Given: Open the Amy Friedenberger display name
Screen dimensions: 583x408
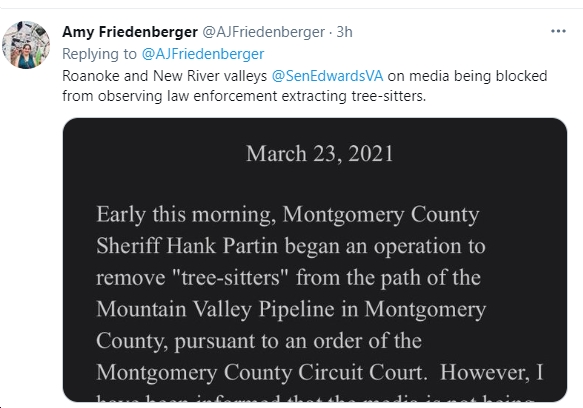Looking at the screenshot, I should pos(130,32).
